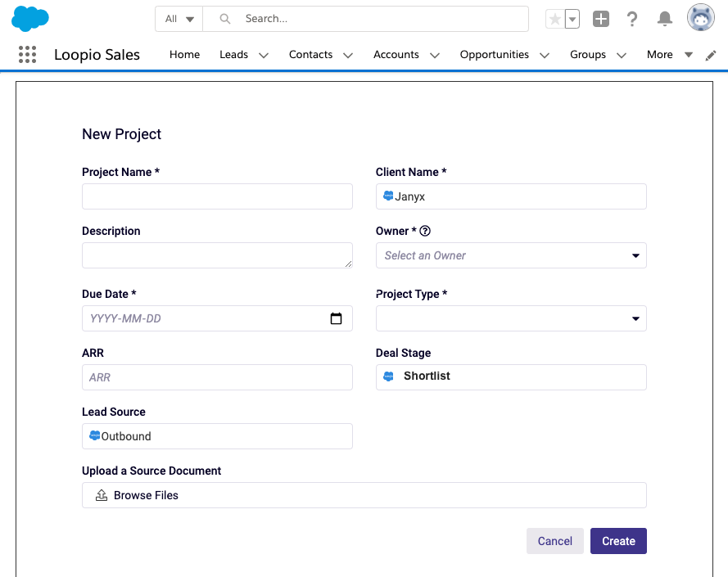Screen dimensions: 728x577
Task: Click the Create button
Action: click(x=617, y=541)
